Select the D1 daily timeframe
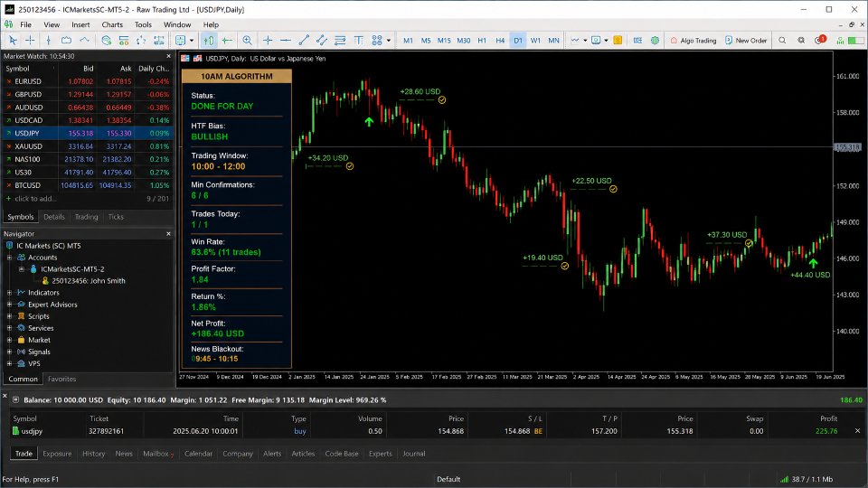The image size is (868, 488). [x=517, y=41]
